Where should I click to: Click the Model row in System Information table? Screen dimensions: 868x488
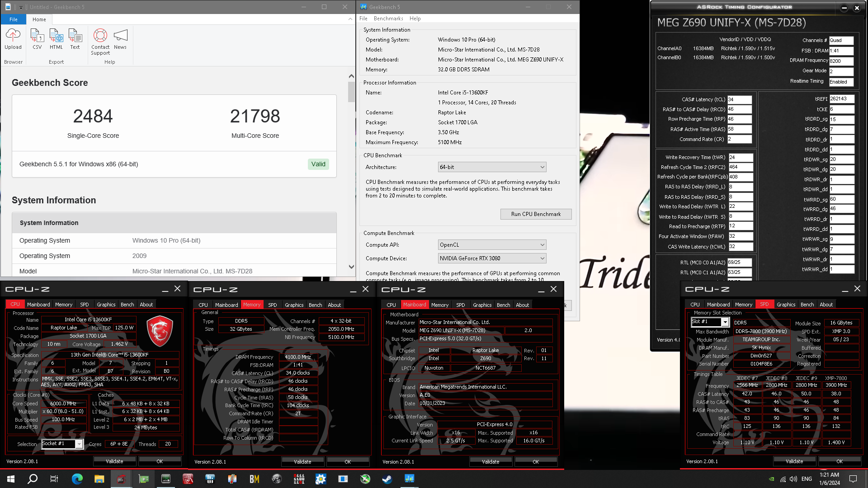174,271
